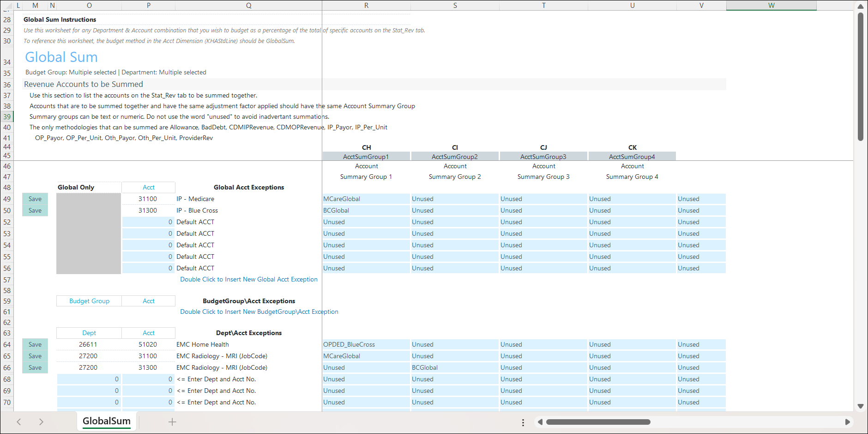The width and height of the screenshot is (868, 434).
Task: Click the vertical scrollbar up arrow
Action: click(x=861, y=6)
